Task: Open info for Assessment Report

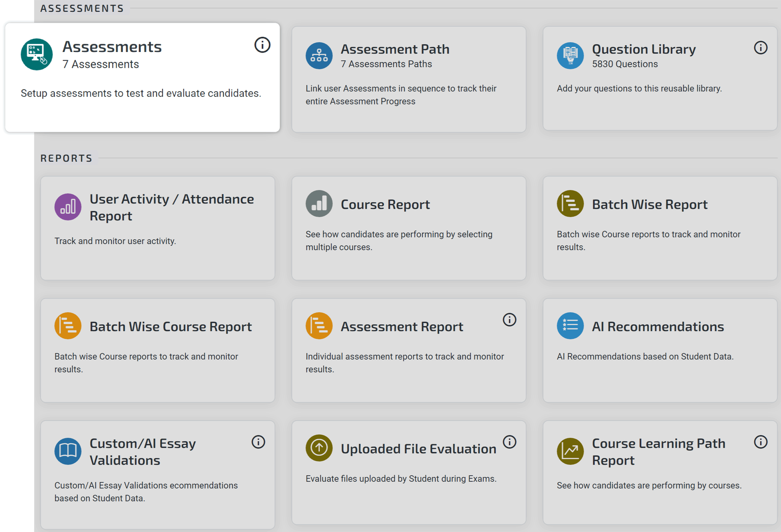Action: coord(510,320)
